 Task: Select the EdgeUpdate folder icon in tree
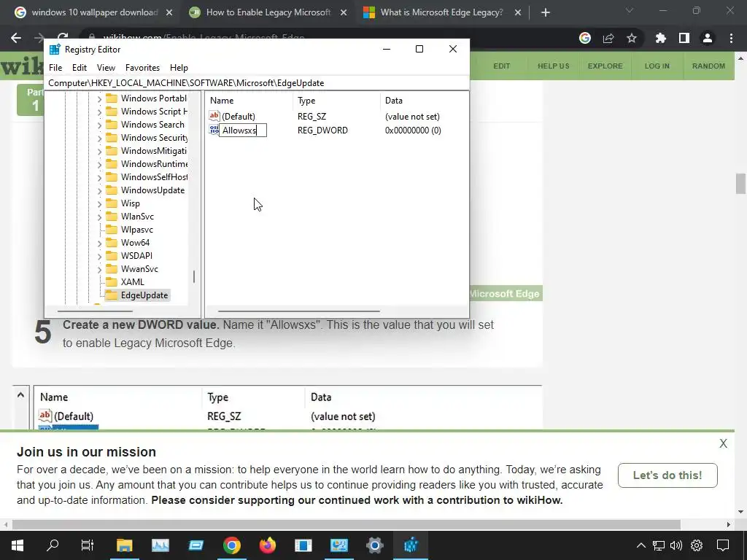[x=112, y=295]
